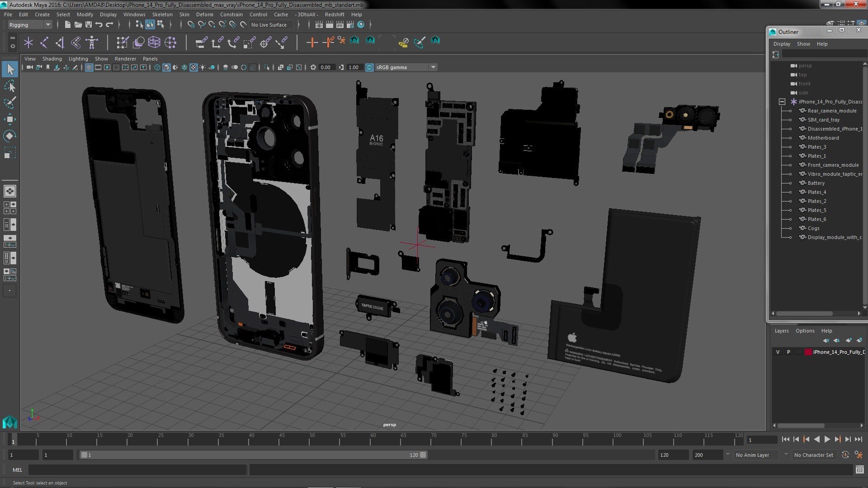Screen dimensions: 868x488
Task: Click the current frame field on timeline right
Action: point(762,440)
